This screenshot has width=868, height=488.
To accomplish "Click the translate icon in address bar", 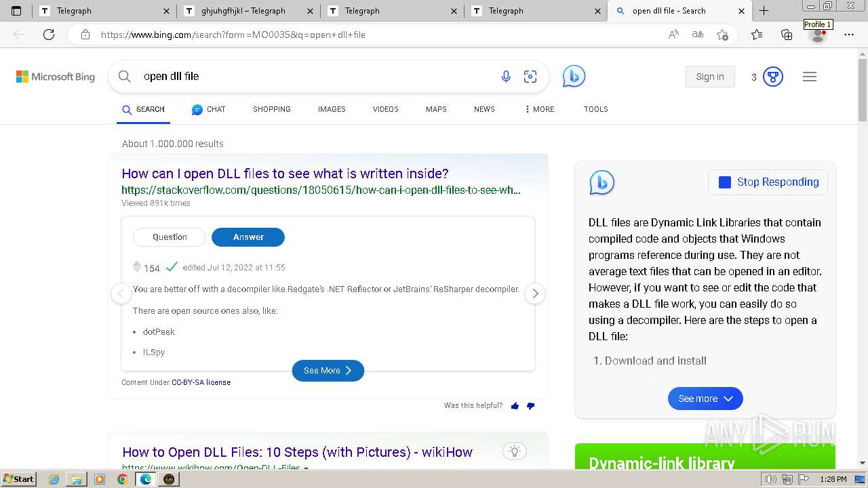I will (697, 35).
